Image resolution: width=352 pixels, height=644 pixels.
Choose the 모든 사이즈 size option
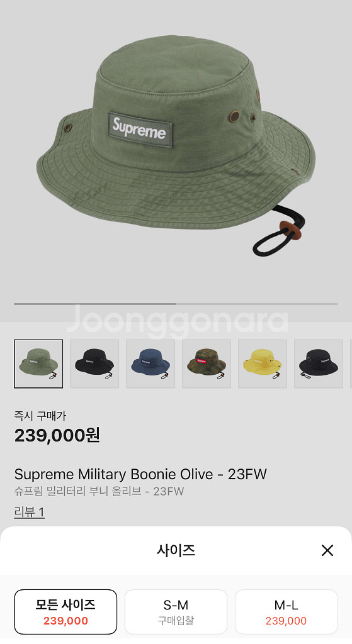click(65, 612)
